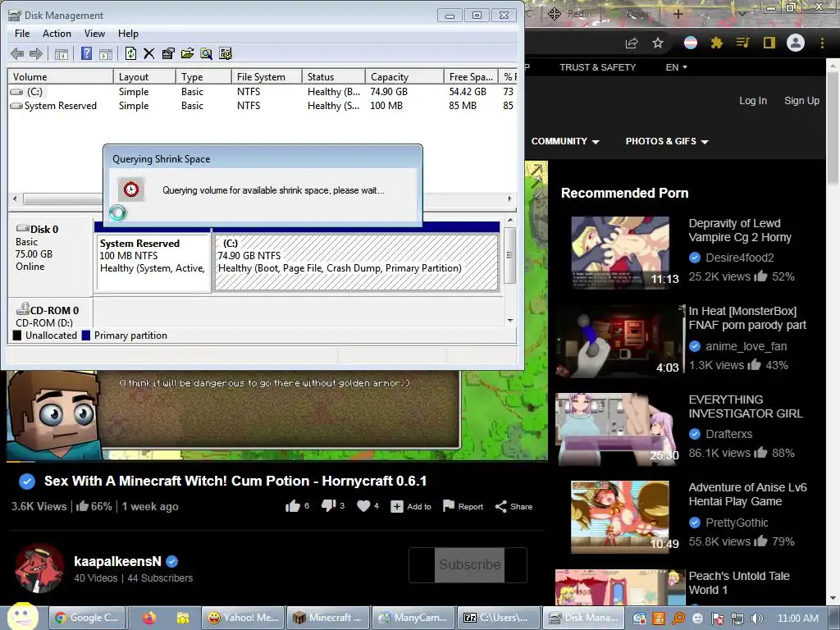This screenshot has width=840, height=630.
Task: Select the System Reserved volume row
Action: pos(262,106)
